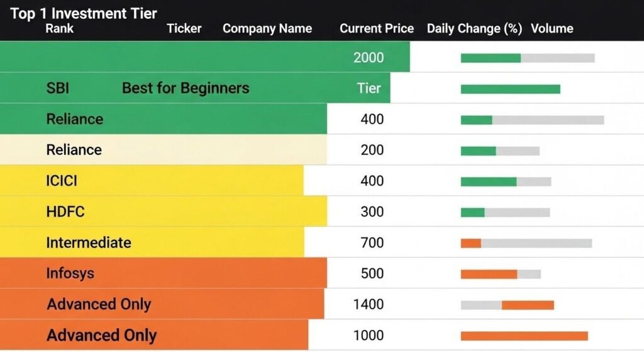Click the 1400 price value
The width and height of the screenshot is (644, 352).
pyautogui.click(x=369, y=304)
